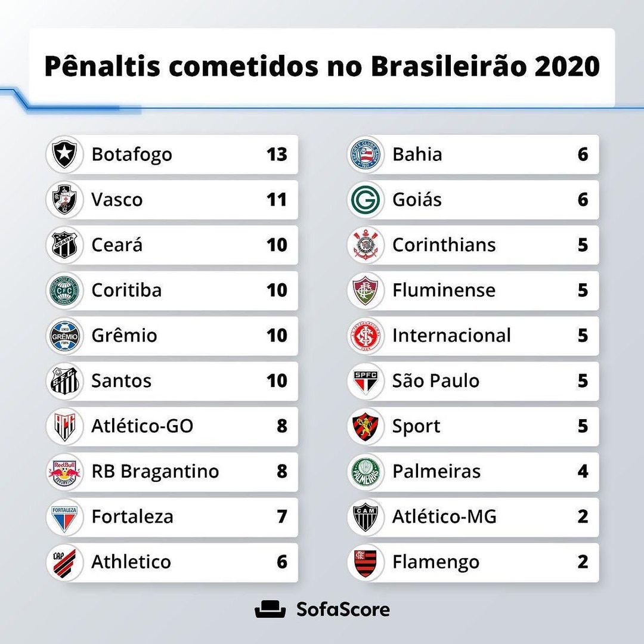Image resolution: width=644 pixels, height=644 pixels.
Task: Click Botafogo's penalty count 13
Action: [x=277, y=154]
